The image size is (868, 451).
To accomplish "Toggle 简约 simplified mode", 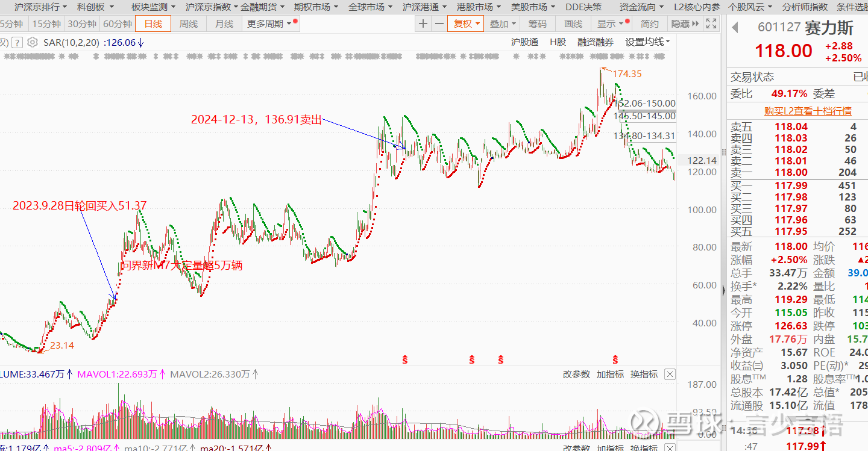I will click(650, 23).
